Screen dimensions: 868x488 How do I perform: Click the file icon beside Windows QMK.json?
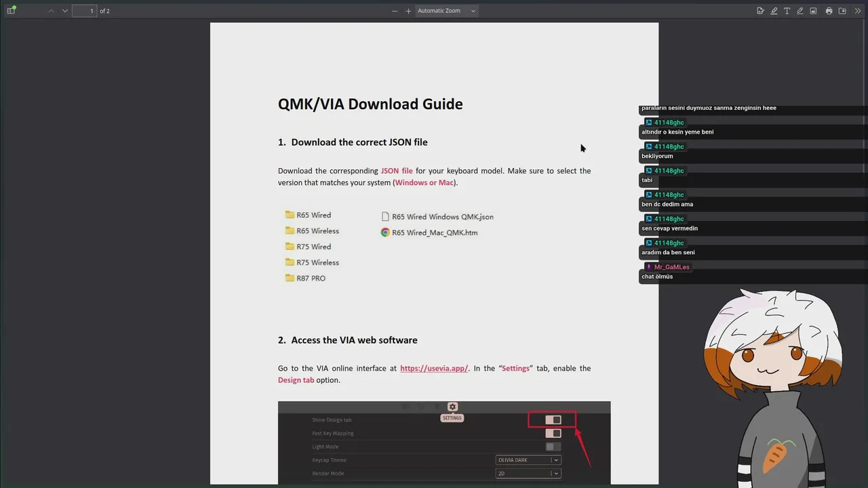point(385,217)
